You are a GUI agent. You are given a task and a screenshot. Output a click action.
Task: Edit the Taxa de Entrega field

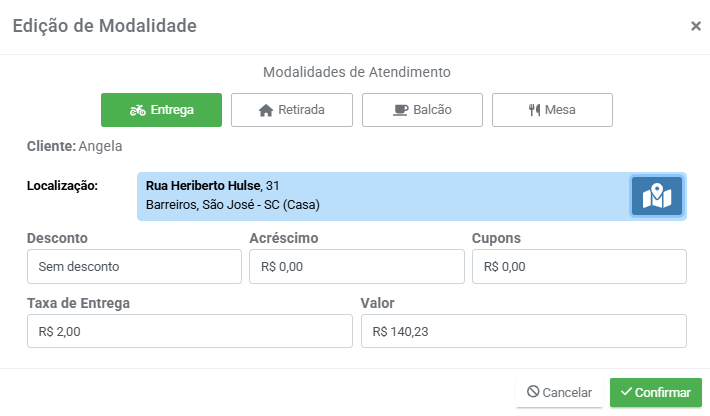pos(190,331)
